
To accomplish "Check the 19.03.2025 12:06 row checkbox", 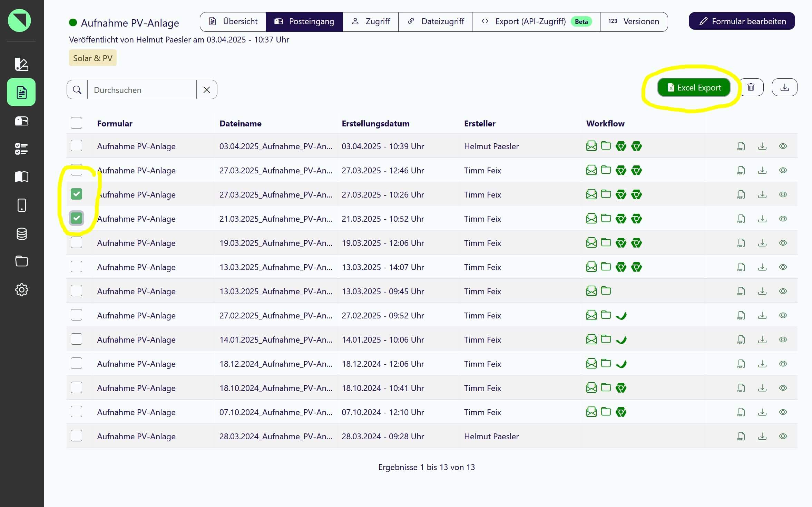I will click(x=76, y=242).
